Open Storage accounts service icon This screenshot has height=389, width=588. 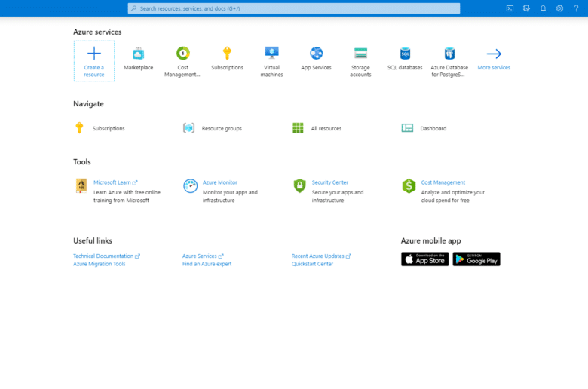pyautogui.click(x=361, y=54)
